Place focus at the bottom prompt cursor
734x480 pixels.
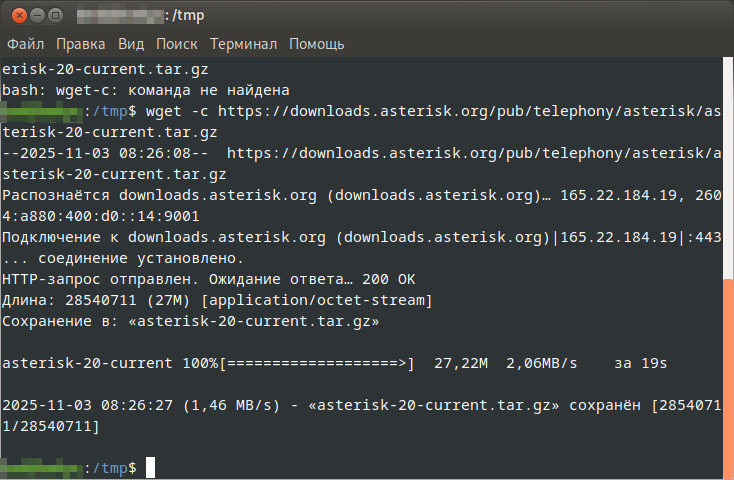coord(150,468)
